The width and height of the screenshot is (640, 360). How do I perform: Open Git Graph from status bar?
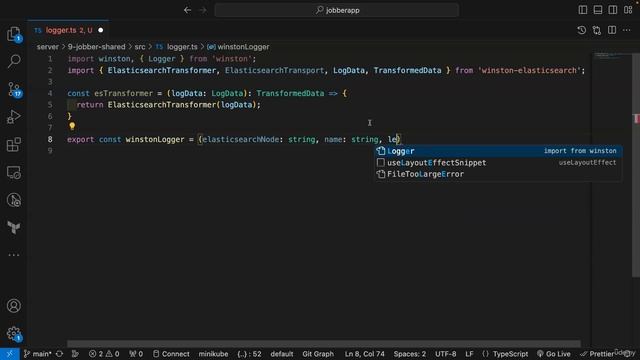pos(318,354)
